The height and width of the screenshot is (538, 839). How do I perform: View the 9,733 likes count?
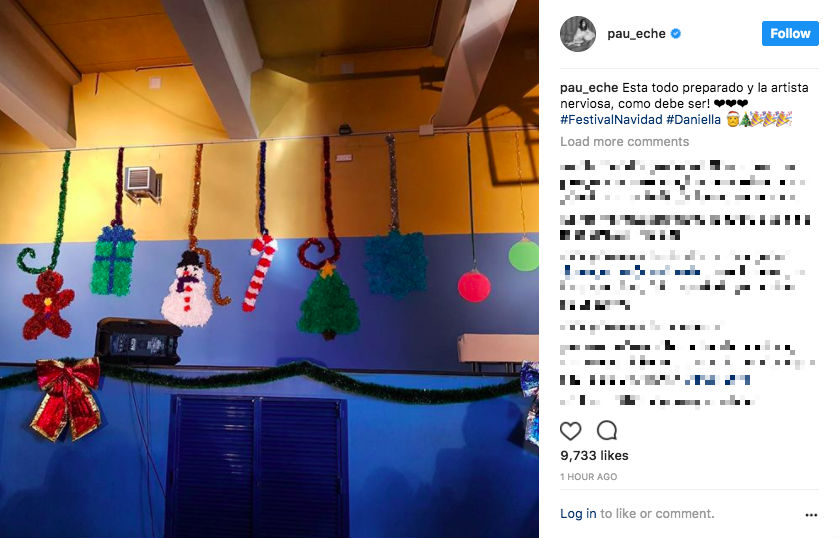pyautogui.click(x=594, y=456)
